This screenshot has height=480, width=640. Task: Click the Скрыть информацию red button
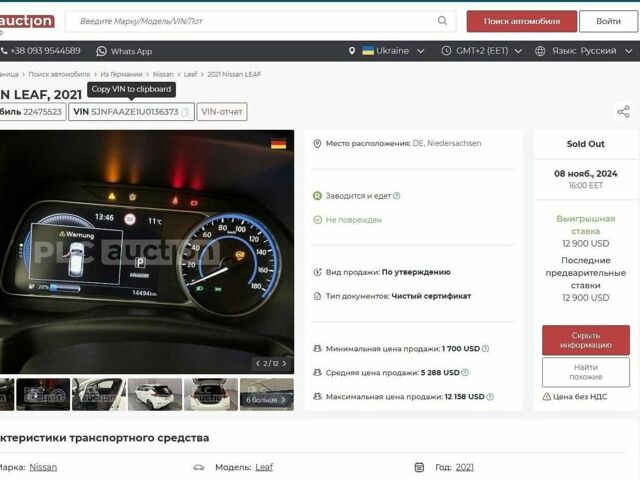click(586, 340)
